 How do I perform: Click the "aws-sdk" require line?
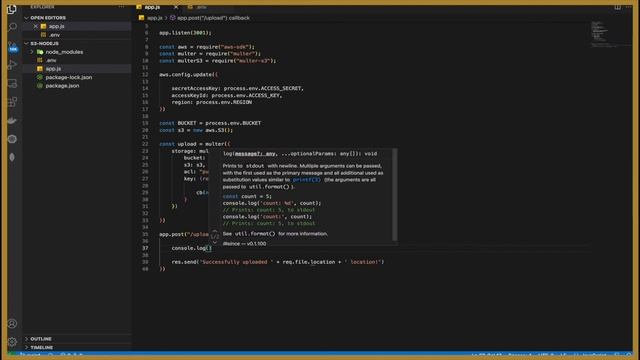(x=207, y=47)
